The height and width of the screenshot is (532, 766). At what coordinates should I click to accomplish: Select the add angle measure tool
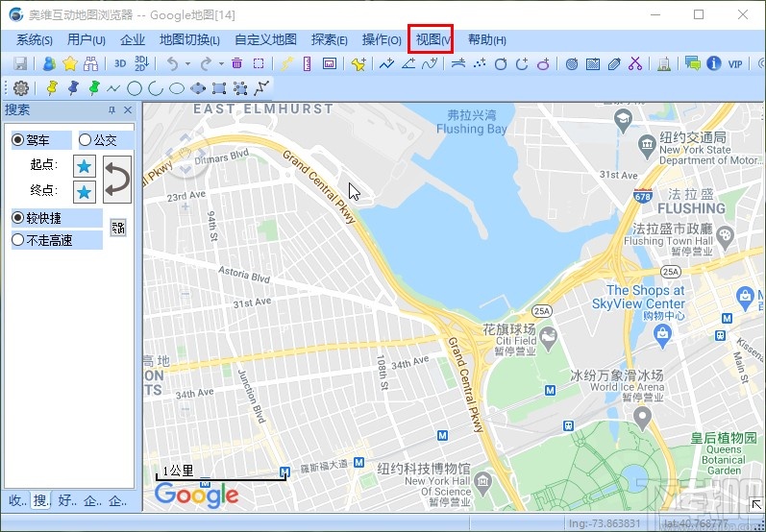[408, 63]
